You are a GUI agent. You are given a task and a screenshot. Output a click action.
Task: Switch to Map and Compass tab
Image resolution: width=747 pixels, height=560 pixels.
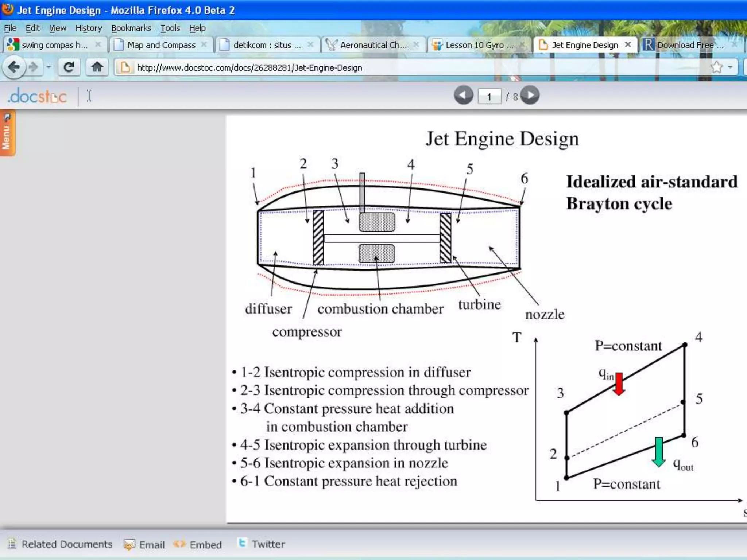point(161,45)
